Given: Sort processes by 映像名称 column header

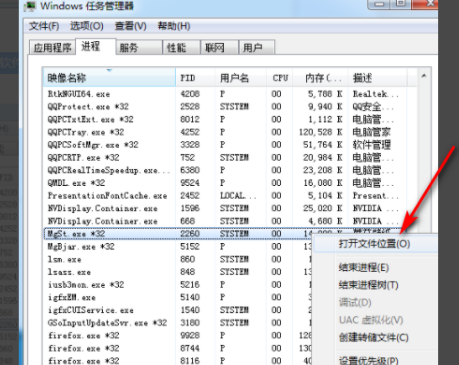Looking at the screenshot, I should [109, 77].
